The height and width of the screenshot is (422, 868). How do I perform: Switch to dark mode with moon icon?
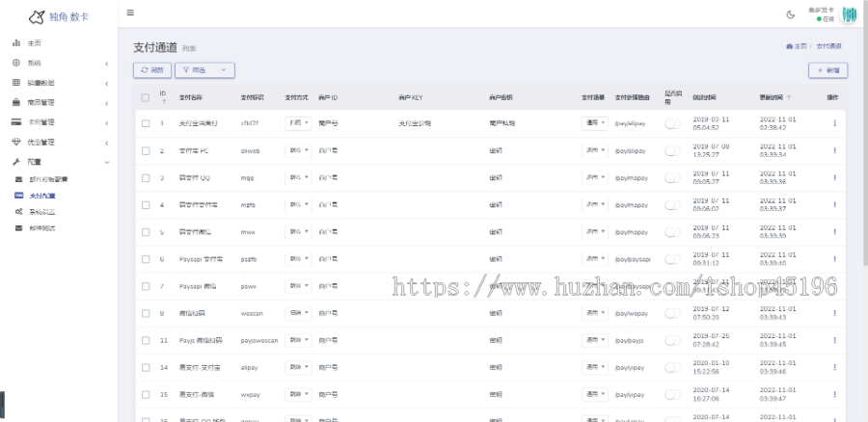pyautogui.click(x=791, y=14)
